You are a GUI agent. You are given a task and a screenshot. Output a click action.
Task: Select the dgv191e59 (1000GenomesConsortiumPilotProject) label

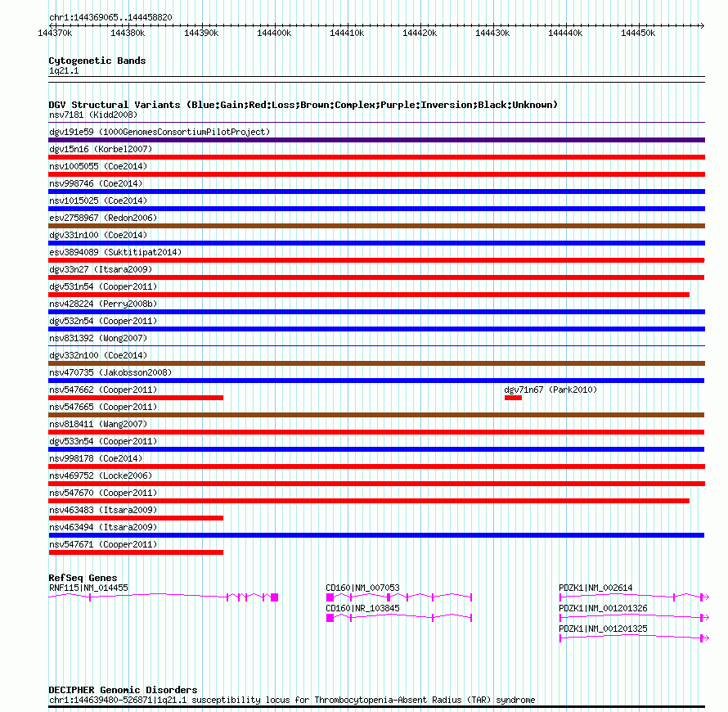pyautogui.click(x=160, y=132)
